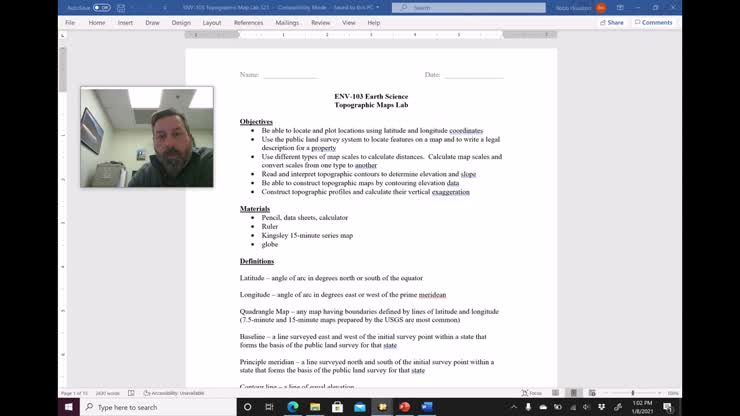The width and height of the screenshot is (740, 416).
Task: Click the Word icon on the taskbar
Action: [427, 407]
